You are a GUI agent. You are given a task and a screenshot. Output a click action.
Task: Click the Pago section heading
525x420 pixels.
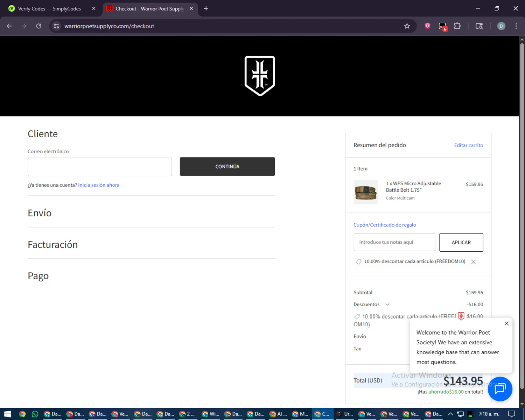point(38,276)
